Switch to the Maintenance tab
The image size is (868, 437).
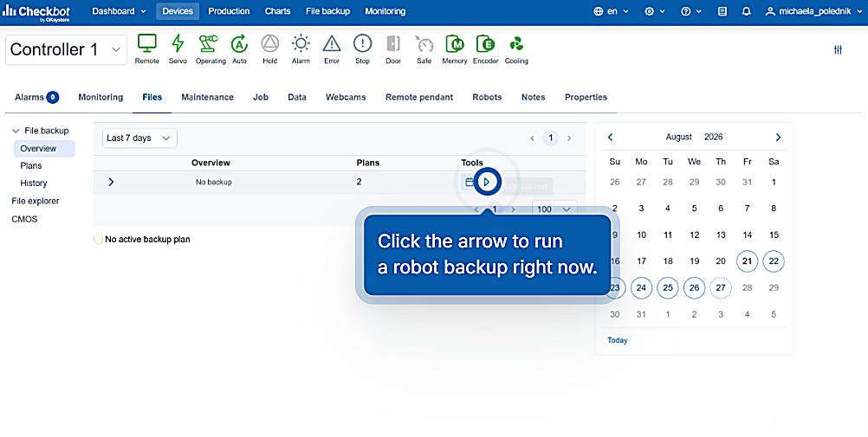tap(208, 98)
